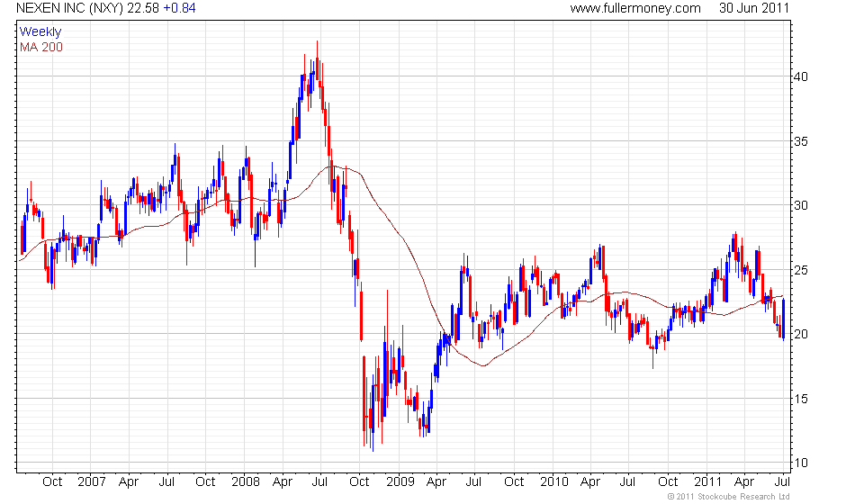Click the 10 price axis label
This screenshot has height=504, width=864.
click(801, 463)
